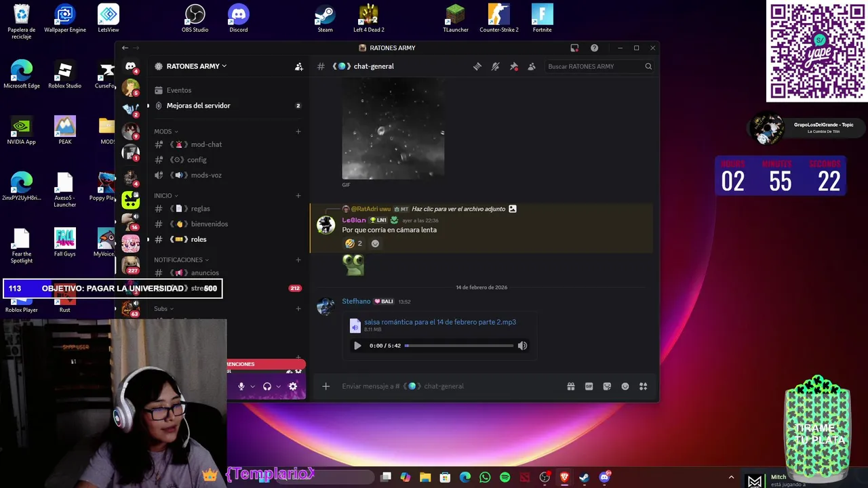
Task: Click the plus attach button in message bar
Action: 326,386
